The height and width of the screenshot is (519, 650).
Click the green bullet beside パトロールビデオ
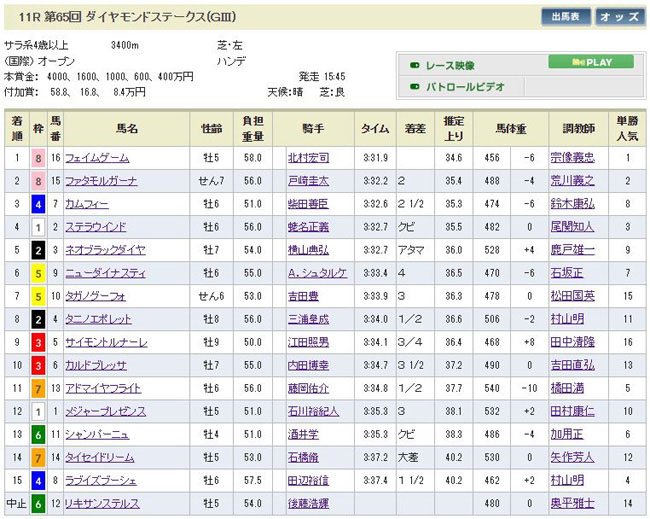click(x=414, y=87)
